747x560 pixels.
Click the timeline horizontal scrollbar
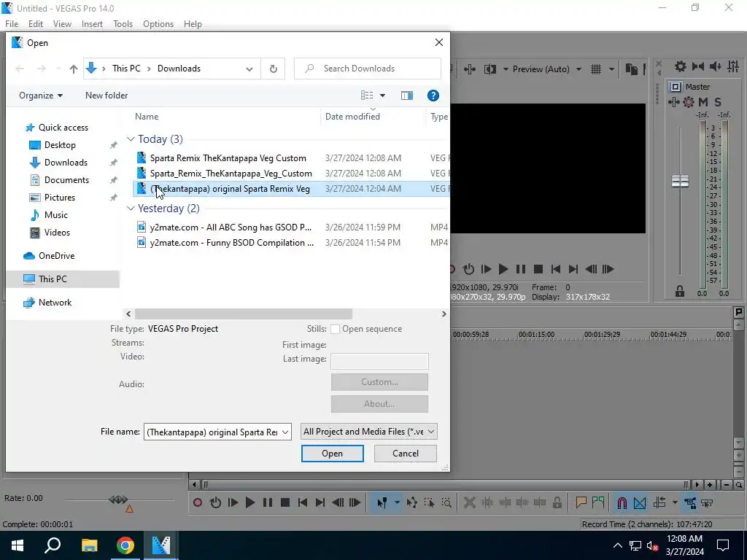point(444,485)
